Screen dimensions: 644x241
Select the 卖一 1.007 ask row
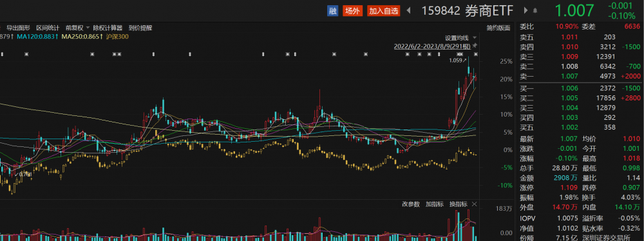click(x=580, y=76)
